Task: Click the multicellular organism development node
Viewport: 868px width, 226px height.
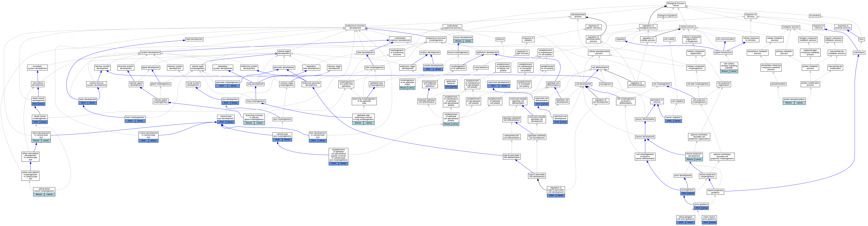Action: click(x=400, y=39)
